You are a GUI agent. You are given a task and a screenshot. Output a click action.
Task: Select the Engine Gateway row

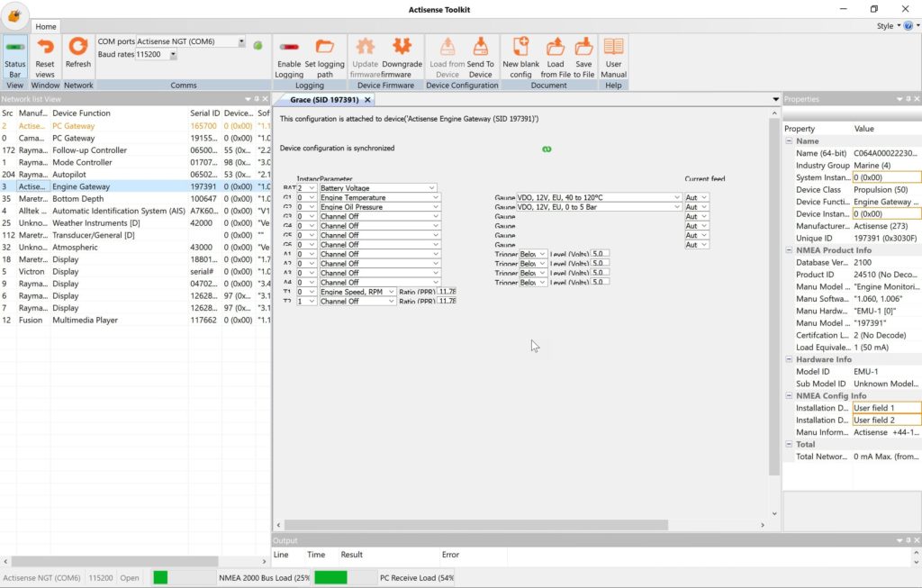click(x=135, y=186)
